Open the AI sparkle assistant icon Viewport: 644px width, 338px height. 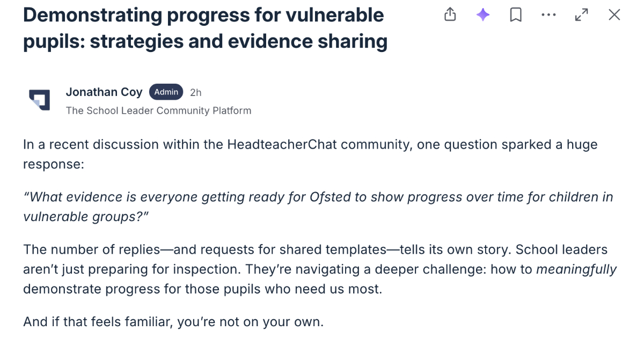[x=483, y=15]
